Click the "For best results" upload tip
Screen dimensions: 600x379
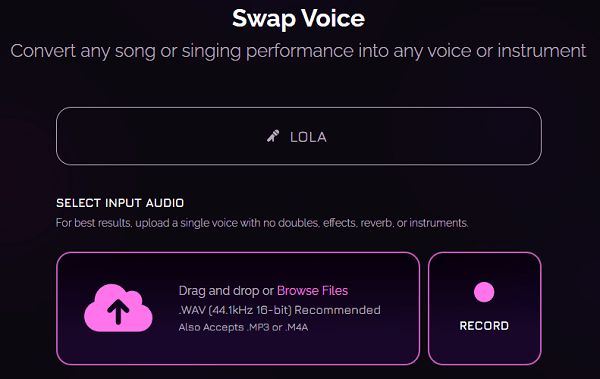[262, 223]
